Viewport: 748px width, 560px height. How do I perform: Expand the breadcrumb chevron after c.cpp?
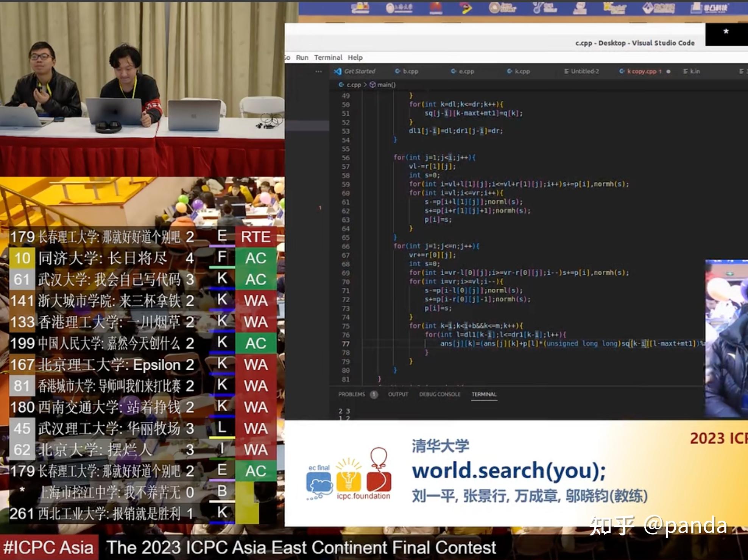pyautogui.click(x=366, y=85)
